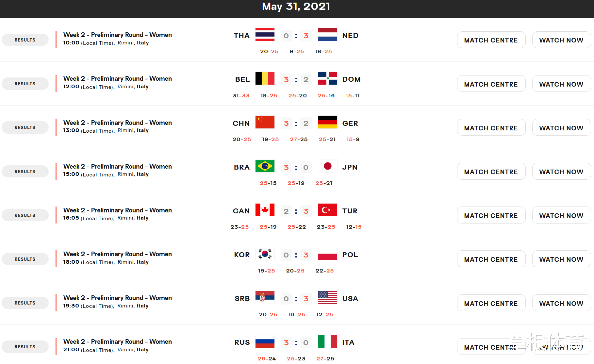
Task: Click the Brazil flag icon
Action: coord(265,166)
